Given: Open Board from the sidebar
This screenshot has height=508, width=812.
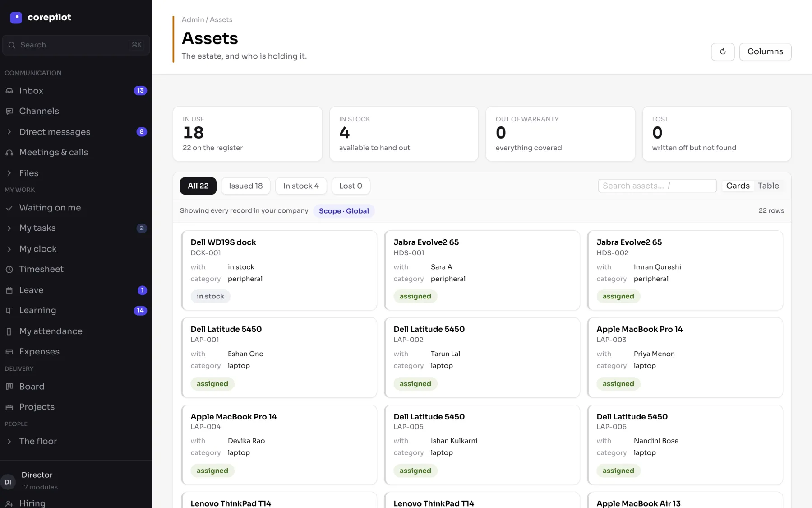Looking at the screenshot, I should pos(76,387).
